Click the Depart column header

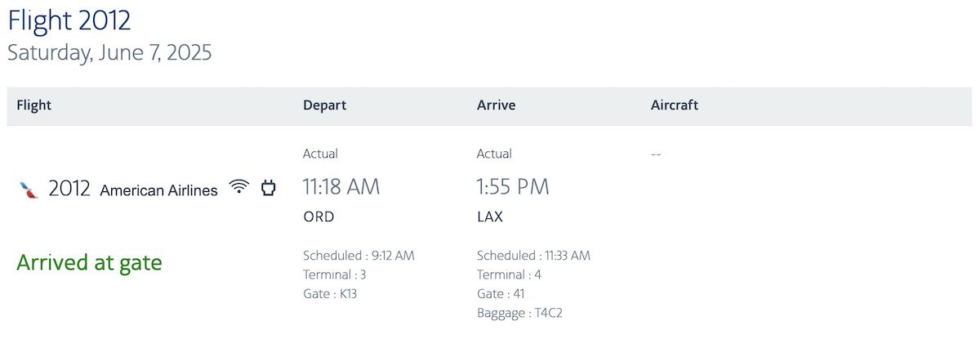[x=324, y=105]
